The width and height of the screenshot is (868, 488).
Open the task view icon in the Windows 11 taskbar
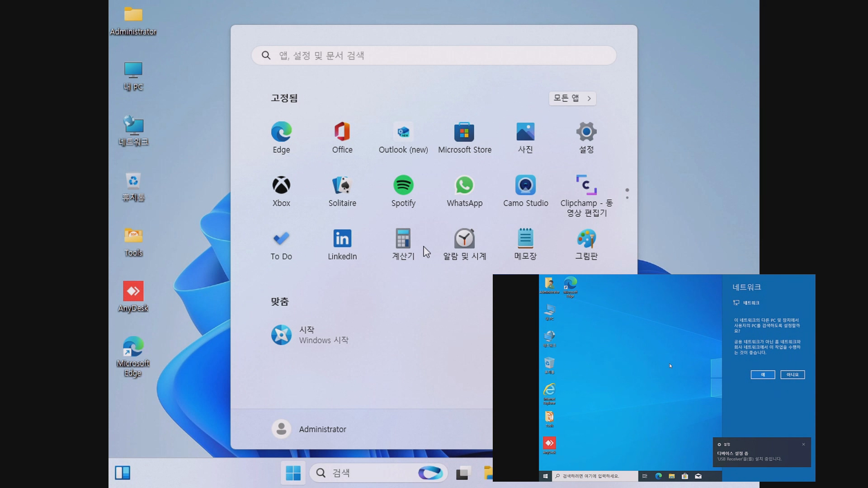coord(463,473)
